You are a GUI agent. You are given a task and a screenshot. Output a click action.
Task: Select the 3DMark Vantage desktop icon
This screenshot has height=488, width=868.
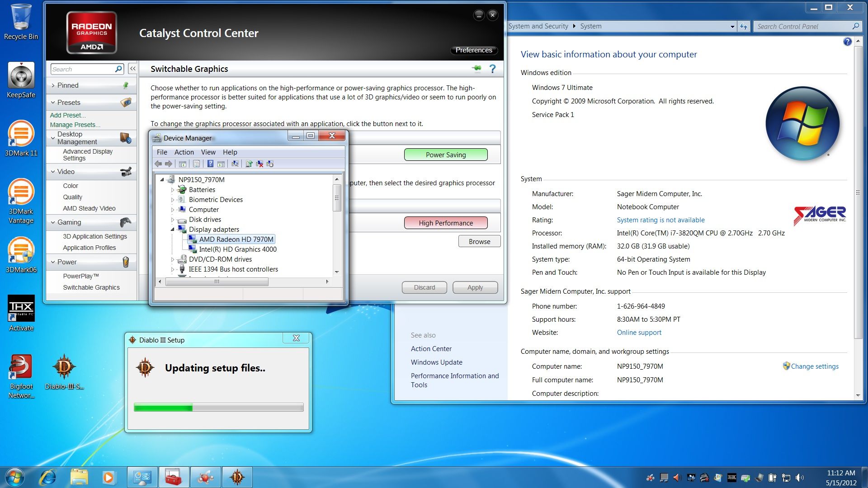coord(21,202)
